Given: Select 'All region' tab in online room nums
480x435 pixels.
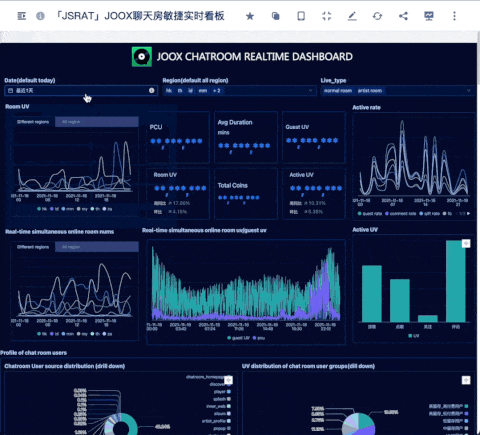Looking at the screenshot, I should point(97,247).
